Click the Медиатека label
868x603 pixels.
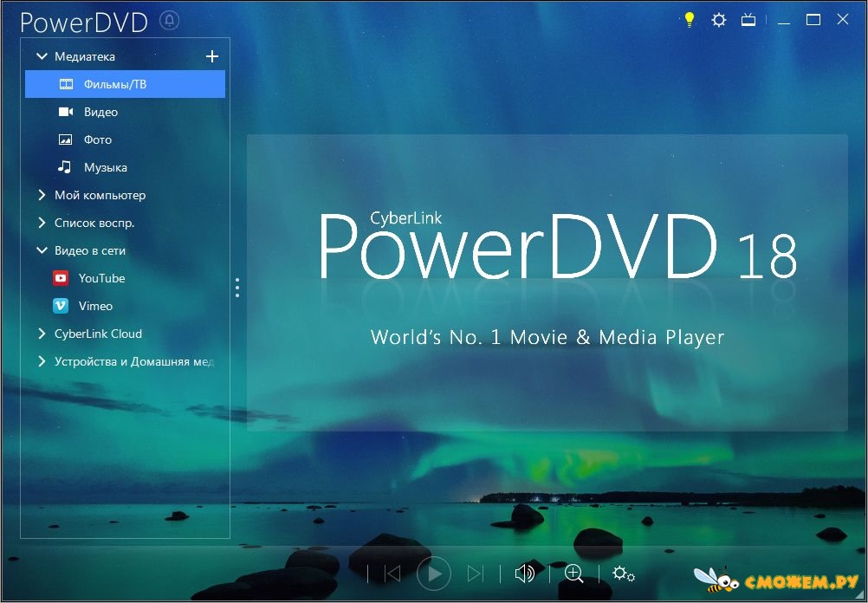point(85,56)
